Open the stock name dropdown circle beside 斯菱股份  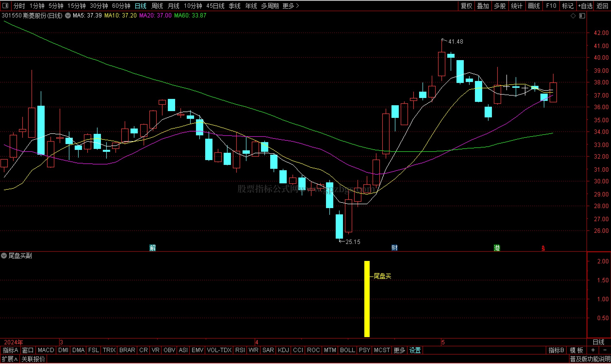pyautogui.click(x=68, y=16)
